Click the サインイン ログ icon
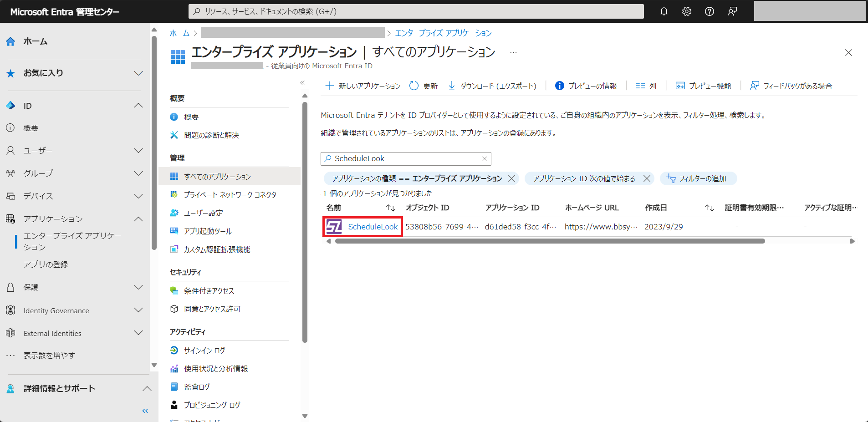 tap(174, 351)
